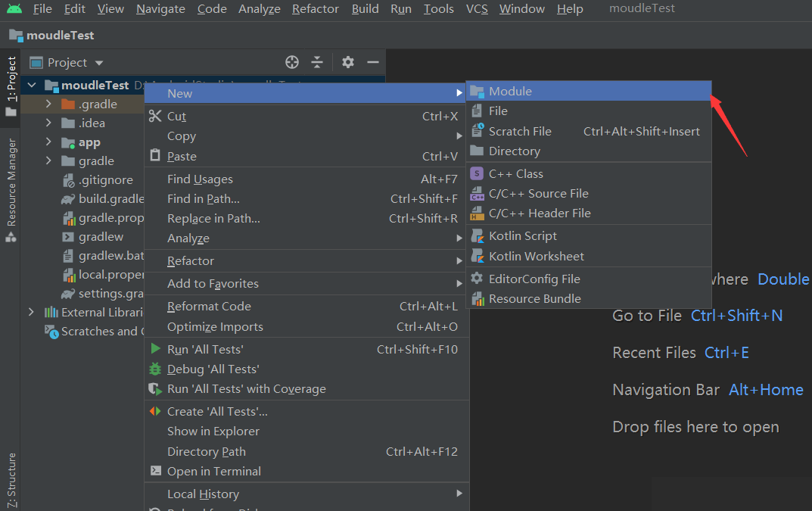
Task: Click the EditorConfig File gear icon
Action: (x=477, y=279)
